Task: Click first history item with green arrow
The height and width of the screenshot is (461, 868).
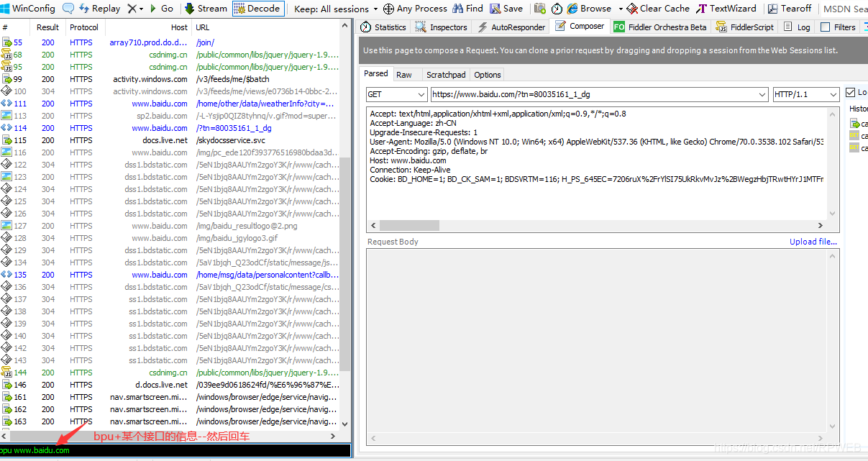Action: [858, 124]
